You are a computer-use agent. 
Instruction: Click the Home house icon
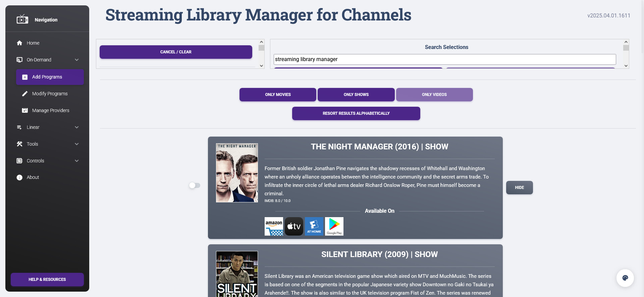[19, 43]
